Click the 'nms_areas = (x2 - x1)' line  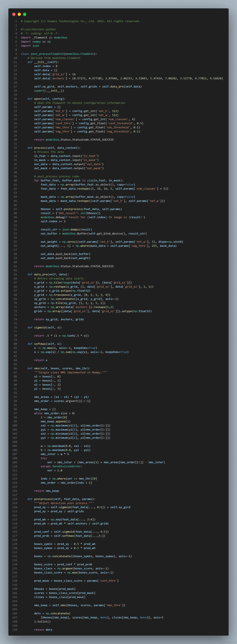[61, 397]
